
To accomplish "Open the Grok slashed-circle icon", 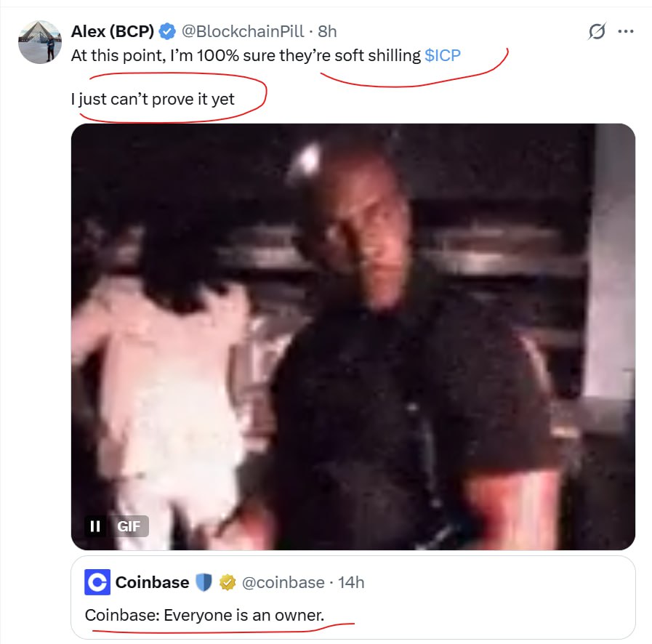I will coord(597,32).
